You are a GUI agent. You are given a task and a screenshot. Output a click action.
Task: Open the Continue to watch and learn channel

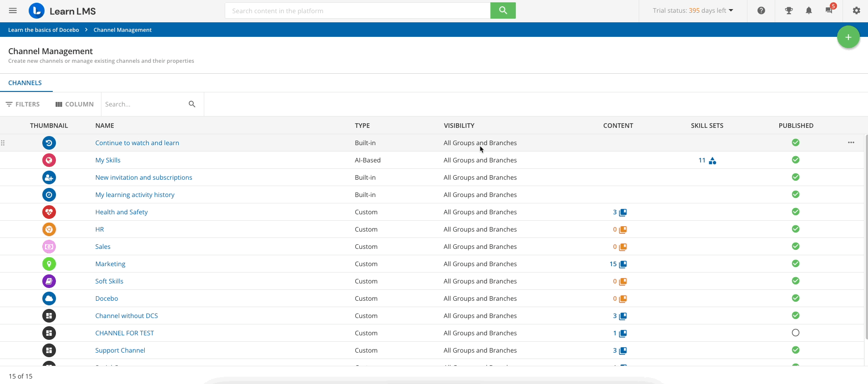[137, 143]
